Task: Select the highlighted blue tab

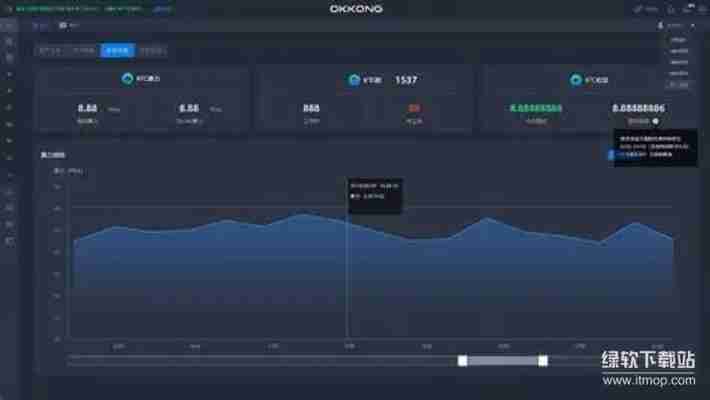Action: pyautogui.click(x=117, y=51)
